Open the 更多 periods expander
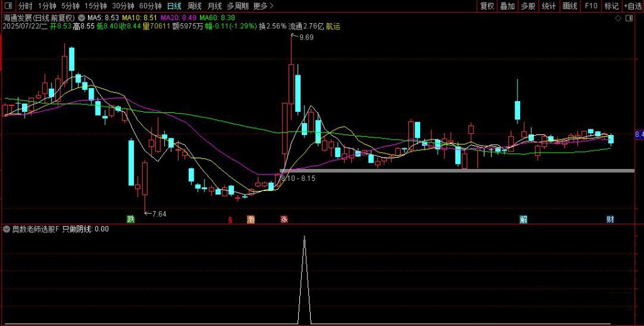Viewport: 644px width, 326px height. [264, 6]
